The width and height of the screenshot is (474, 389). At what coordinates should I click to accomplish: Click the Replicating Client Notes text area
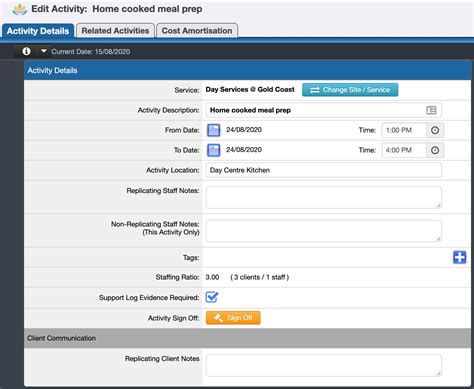324,365
